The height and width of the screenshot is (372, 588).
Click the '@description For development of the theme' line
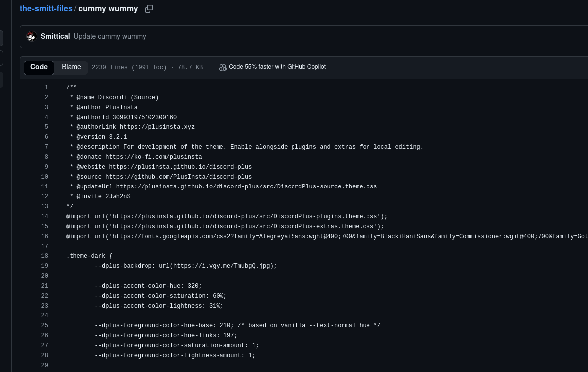tap(246, 147)
